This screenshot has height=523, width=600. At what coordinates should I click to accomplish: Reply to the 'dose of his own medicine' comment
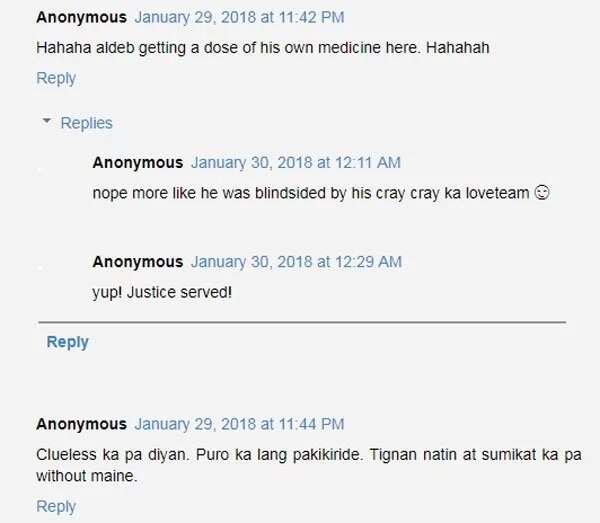coord(56,78)
